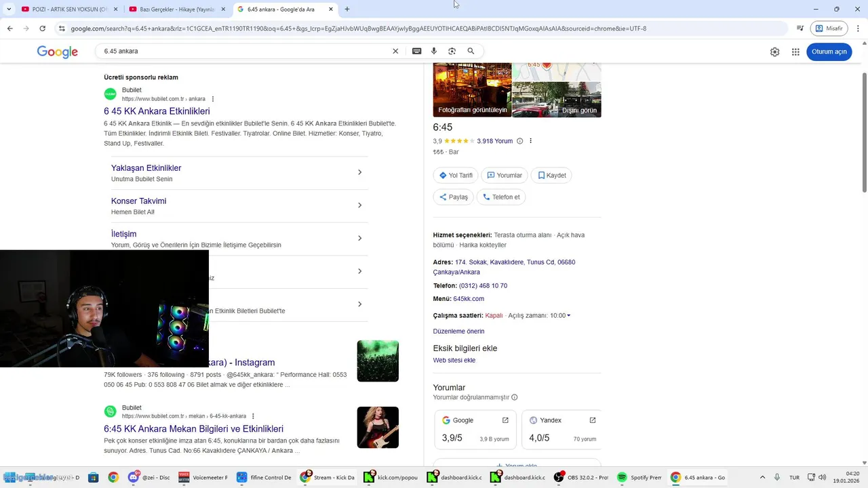Open the guitarist thumbnail of Bubilet result

click(x=378, y=427)
